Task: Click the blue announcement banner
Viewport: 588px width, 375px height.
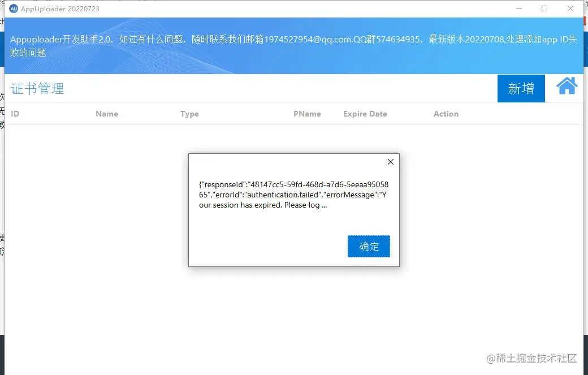Action: (x=294, y=45)
